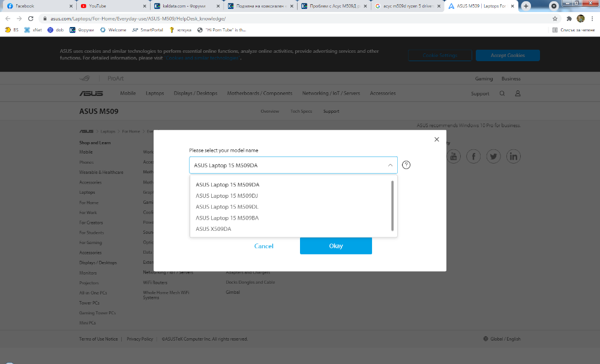Choose ASUS Laptop 15 M509DL option

tap(227, 206)
